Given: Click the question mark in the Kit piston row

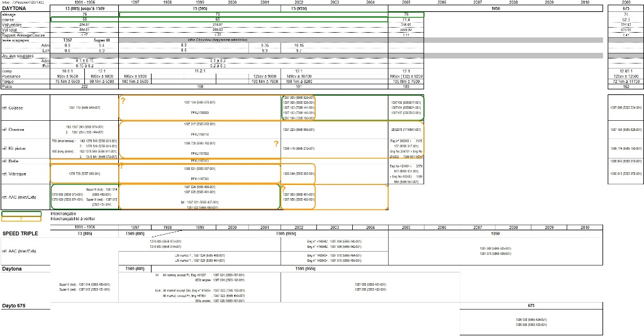Looking at the screenshot, I should tap(276, 144).
